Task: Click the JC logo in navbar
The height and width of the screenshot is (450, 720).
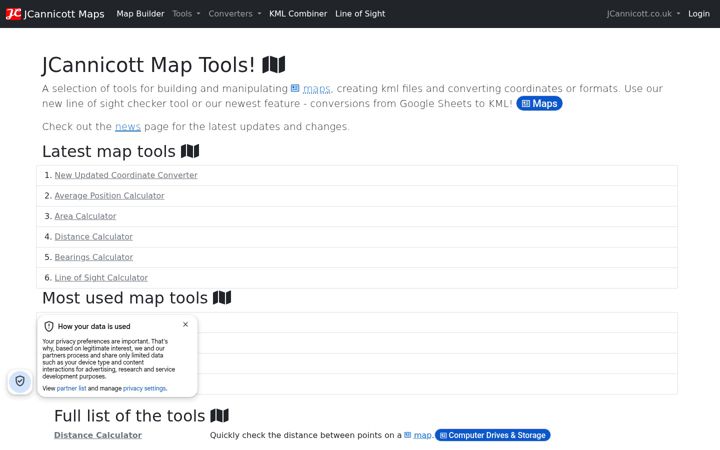Action: (x=13, y=14)
